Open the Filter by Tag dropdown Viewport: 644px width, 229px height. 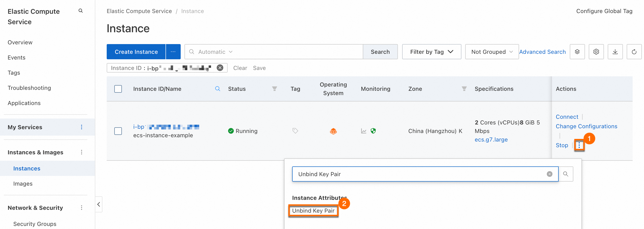point(431,52)
